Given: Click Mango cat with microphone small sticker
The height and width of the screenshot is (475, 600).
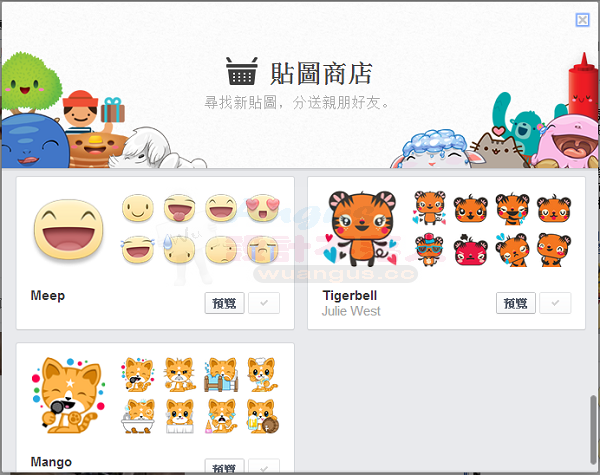Looking at the screenshot, I should point(138,374).
